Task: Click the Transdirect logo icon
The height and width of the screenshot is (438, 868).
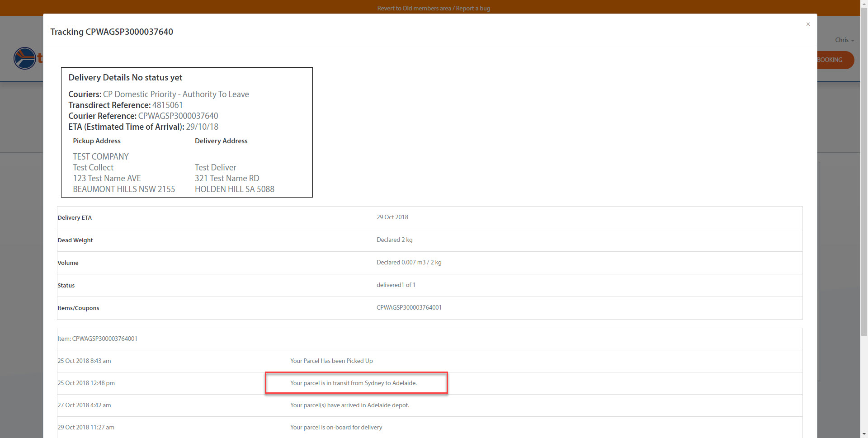Action: click(25, 58)
